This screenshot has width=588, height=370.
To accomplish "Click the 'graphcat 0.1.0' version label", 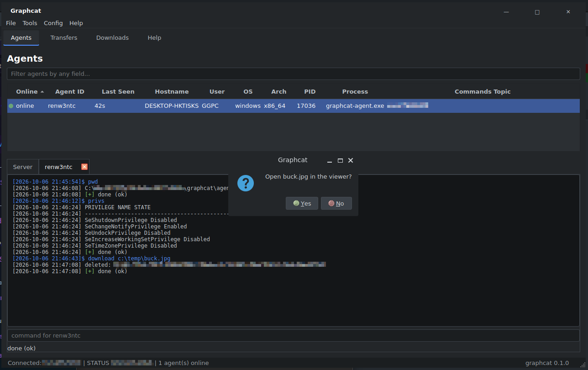I will pyautogui.click(x=547, y=363).
